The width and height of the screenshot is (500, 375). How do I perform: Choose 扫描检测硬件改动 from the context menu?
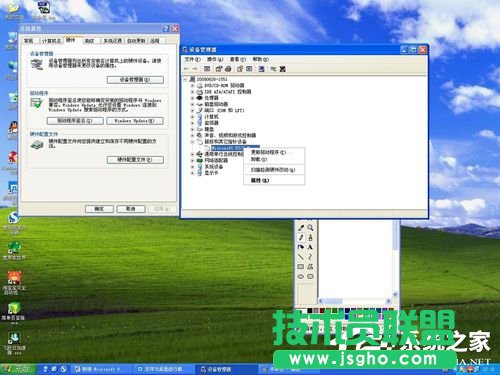[x=274, y=170]
